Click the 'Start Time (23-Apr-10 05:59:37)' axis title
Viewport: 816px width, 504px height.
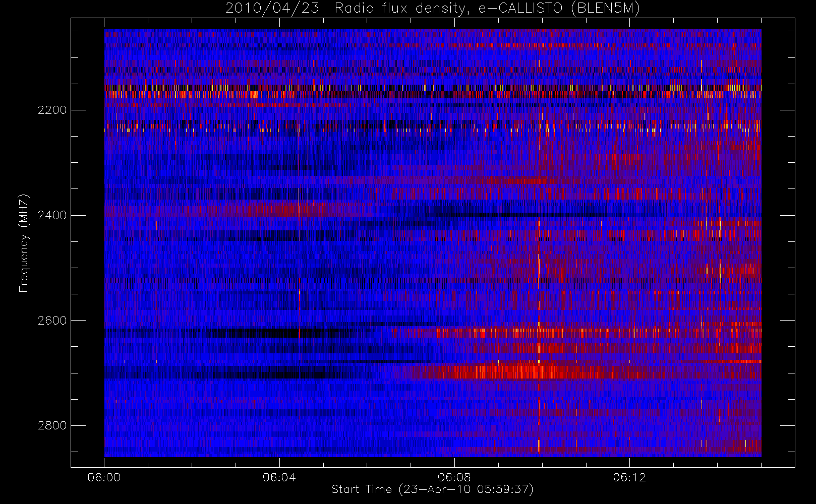(x=432, y=489)
